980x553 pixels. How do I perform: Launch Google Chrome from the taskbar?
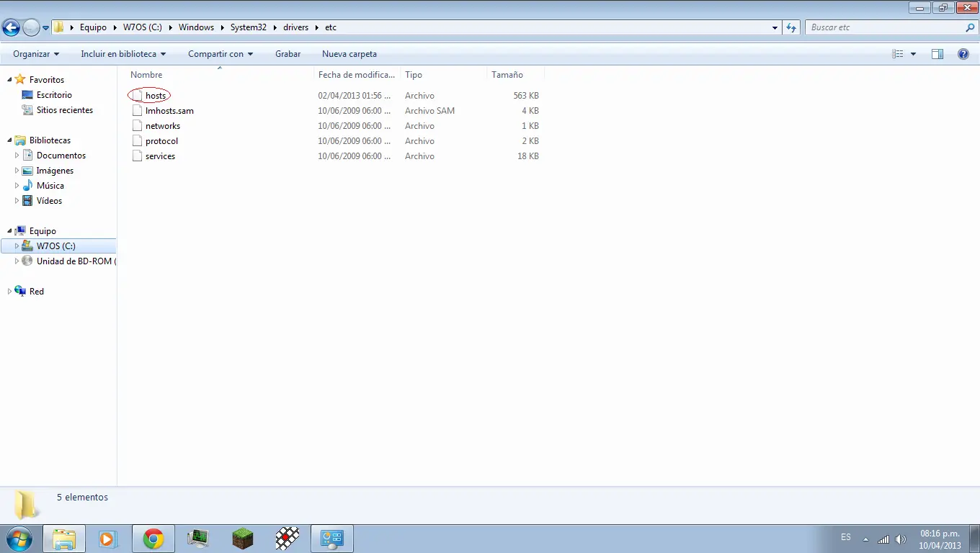pyautogui.click(x=153, y=539)
